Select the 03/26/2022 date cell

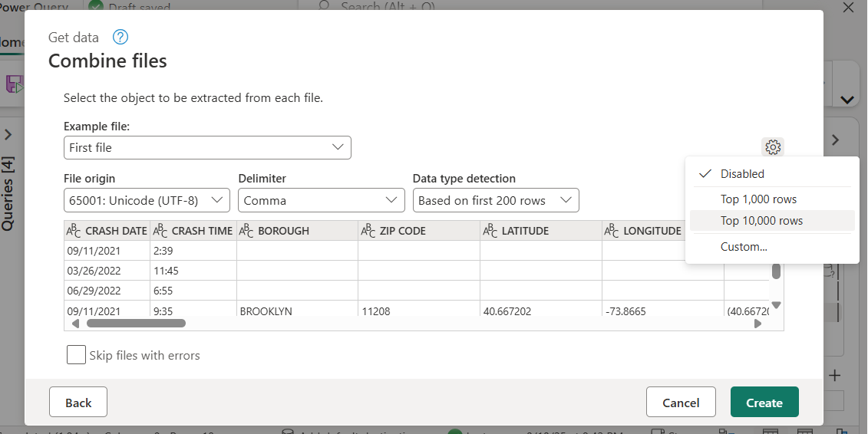(107, 271)
